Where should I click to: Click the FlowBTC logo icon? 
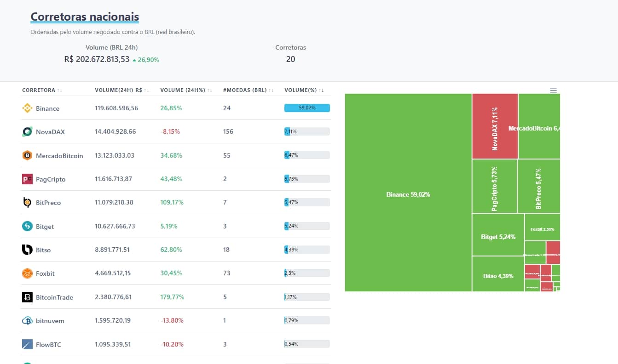[28, 344]
